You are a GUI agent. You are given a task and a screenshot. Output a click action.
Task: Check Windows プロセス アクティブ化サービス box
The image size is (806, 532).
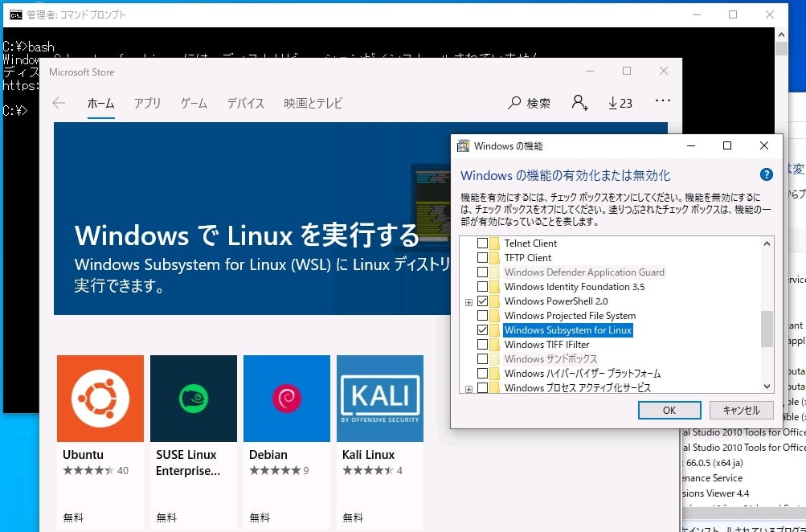tap(482, 388)
